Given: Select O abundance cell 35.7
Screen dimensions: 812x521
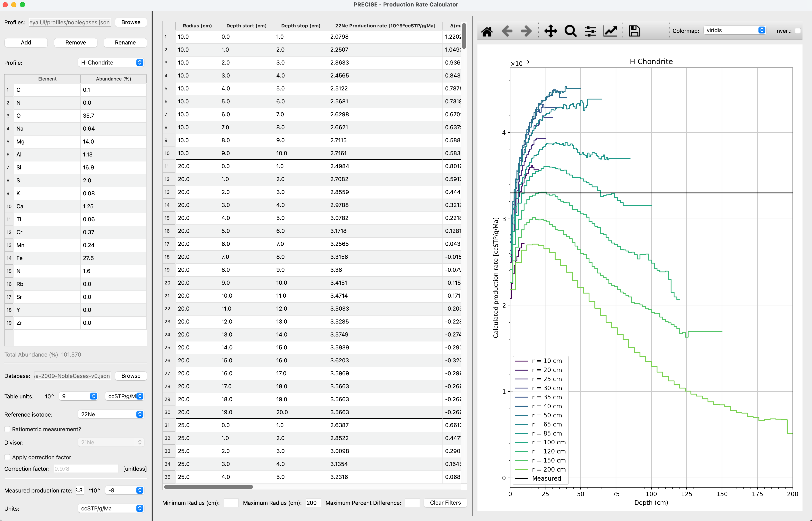Looking at the screenshot, I should click(113, 116).
